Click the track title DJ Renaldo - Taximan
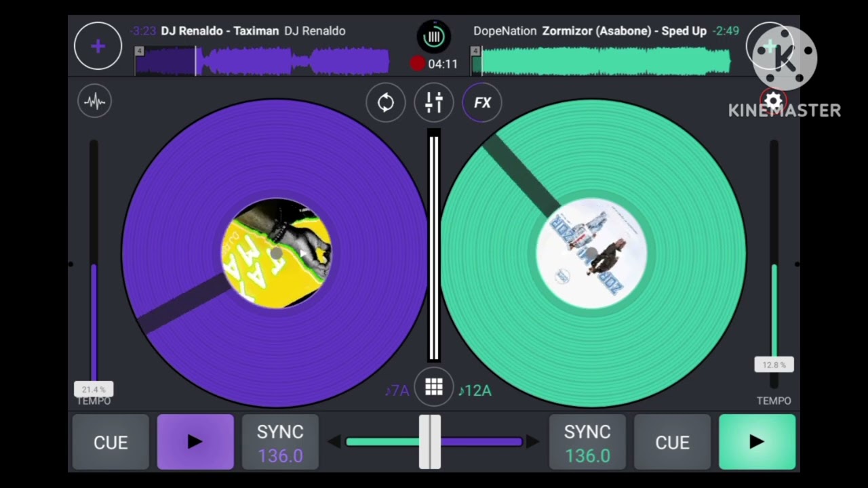The width and height of the screenshot is (868, 488). pyautogui.click(x=220, y=31)
